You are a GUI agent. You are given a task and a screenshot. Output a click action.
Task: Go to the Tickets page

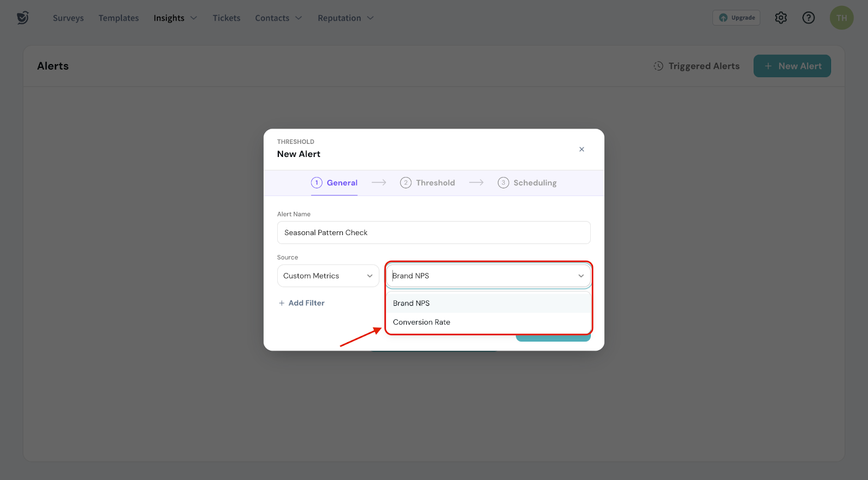(x=226, y=18)
